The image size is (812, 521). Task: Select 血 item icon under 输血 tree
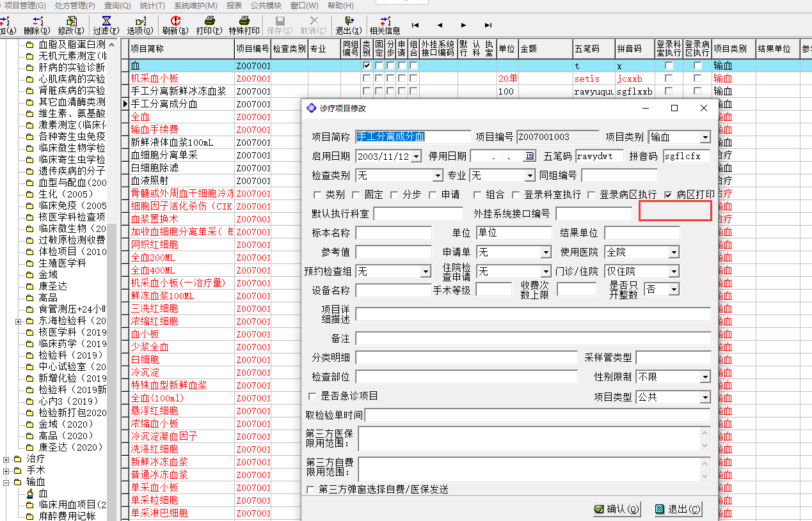click(x=31, y=494)
